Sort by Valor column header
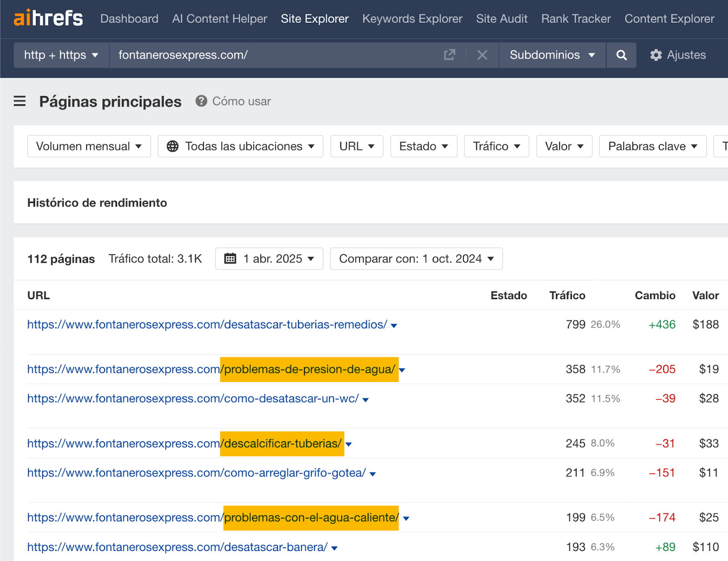728x561 pixels. click(x=705, y=296)
